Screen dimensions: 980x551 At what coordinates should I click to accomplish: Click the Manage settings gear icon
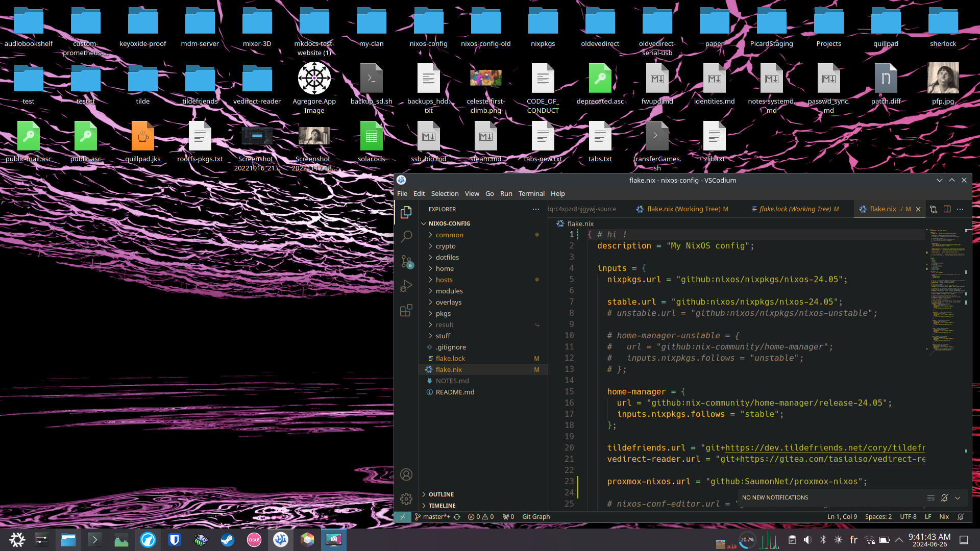406,499
